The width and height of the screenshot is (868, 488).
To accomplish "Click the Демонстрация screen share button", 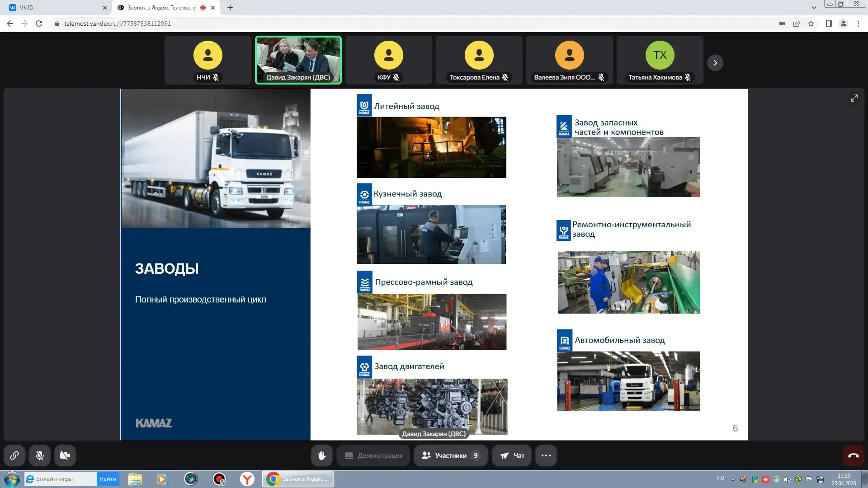I will (373, 455).
